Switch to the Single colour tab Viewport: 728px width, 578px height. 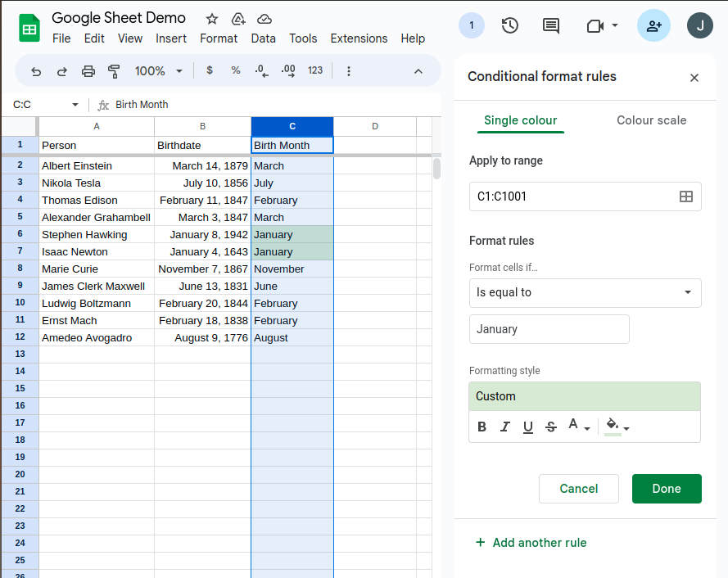click(521, 120)
